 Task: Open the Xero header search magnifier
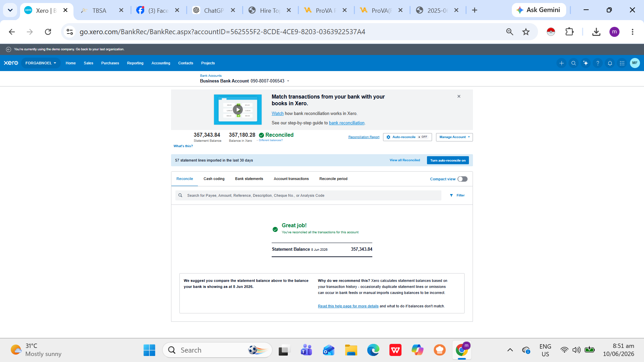(x=574, y=63)
